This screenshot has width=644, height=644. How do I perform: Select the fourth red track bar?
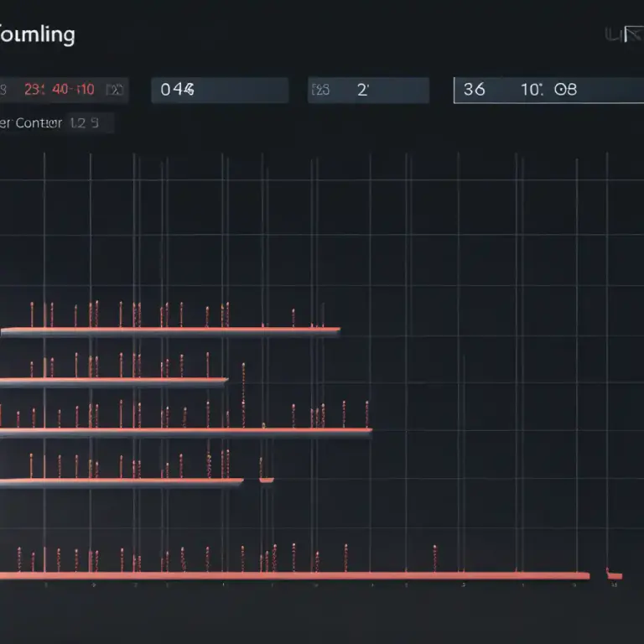click(x=122, y=481)
